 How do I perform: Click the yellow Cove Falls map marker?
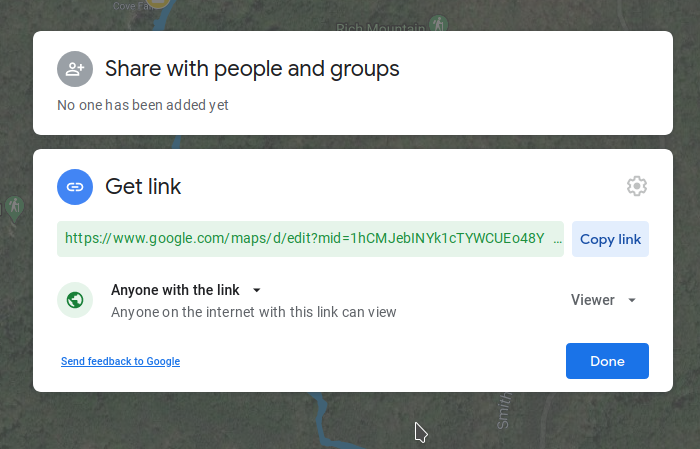pyautogui.click(x=159, y=4)
